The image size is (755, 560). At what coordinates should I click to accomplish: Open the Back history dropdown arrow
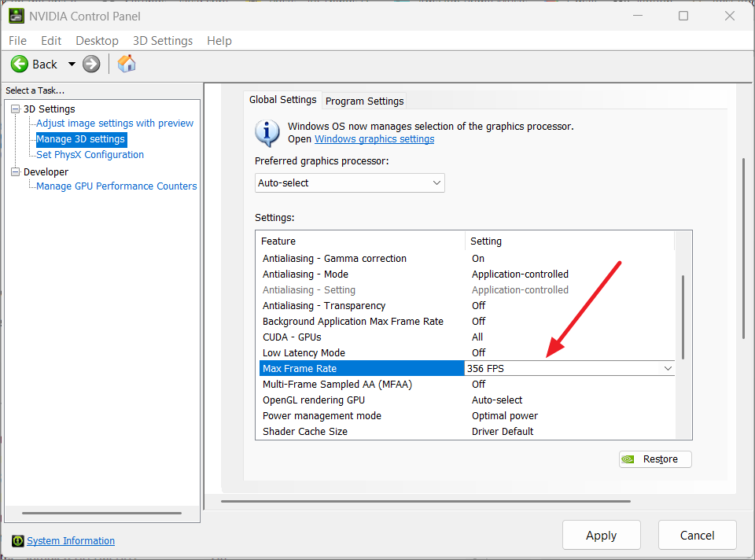tap(72, 64)
